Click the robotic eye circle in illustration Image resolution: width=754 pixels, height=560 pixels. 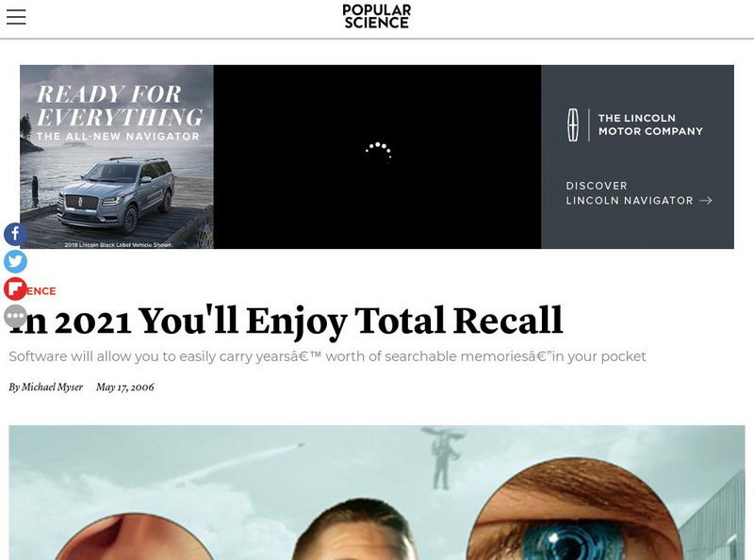click(575, 510)
